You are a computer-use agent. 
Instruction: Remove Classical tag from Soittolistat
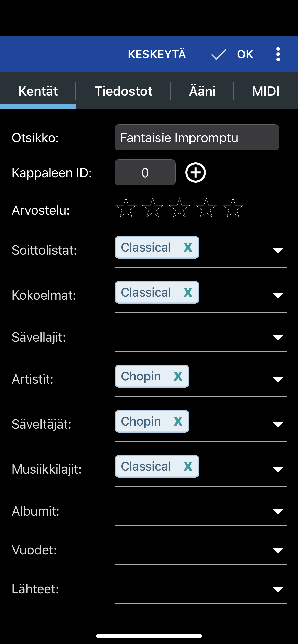tap(188, 247)
